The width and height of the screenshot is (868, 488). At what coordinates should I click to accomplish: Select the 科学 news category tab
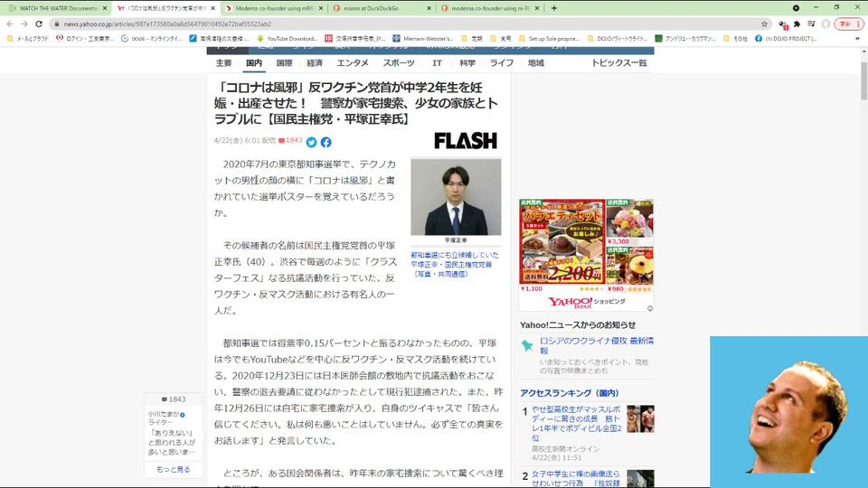(467, 63)
